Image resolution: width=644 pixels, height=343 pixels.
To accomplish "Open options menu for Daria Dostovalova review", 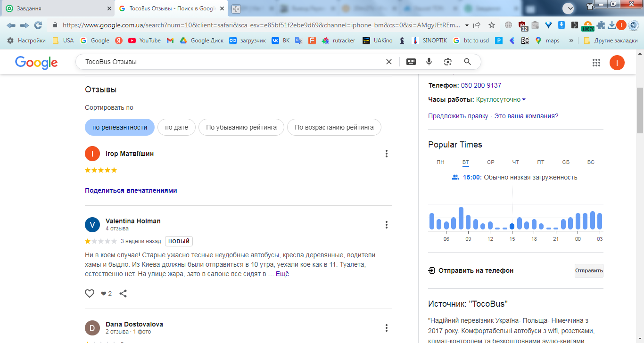I will point(387,328).
